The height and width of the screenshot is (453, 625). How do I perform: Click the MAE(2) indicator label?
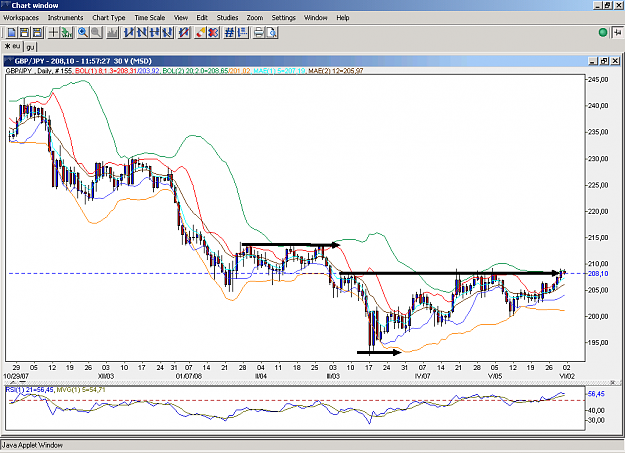click(x=336, y=71)
